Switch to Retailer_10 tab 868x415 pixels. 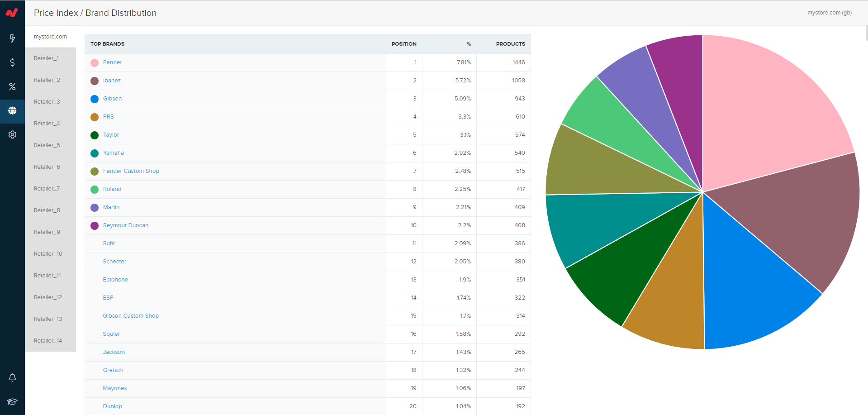pyautogui.click(x=50, y=254)
